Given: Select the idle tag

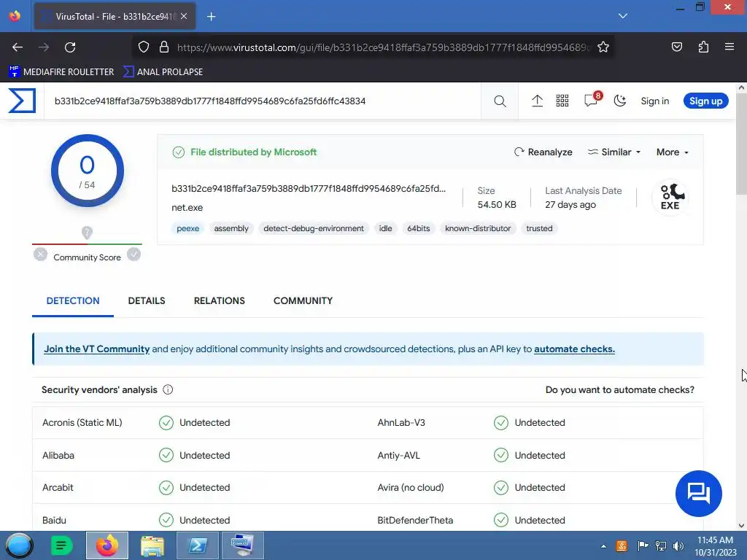Looking at the screenshot, I should [385, 228].
